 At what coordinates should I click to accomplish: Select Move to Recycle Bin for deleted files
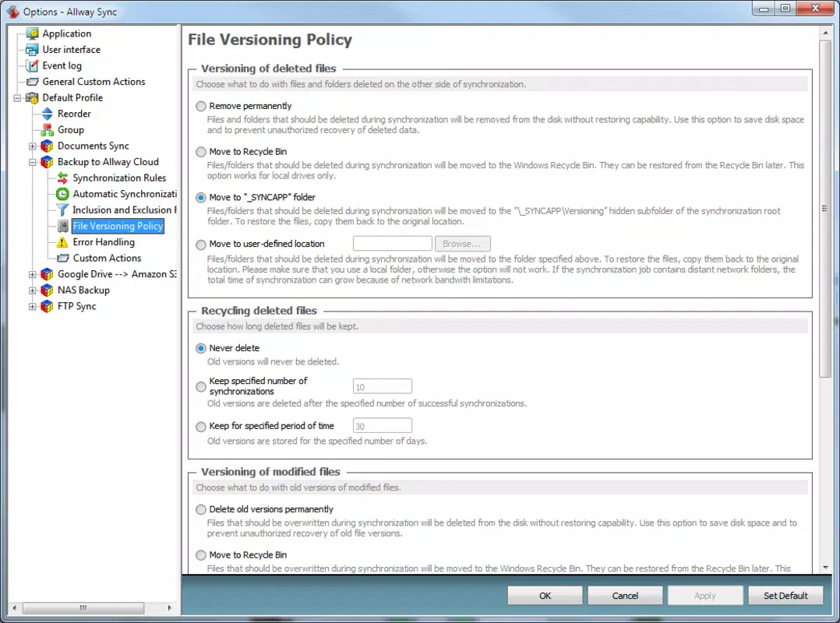pos(201,152)
